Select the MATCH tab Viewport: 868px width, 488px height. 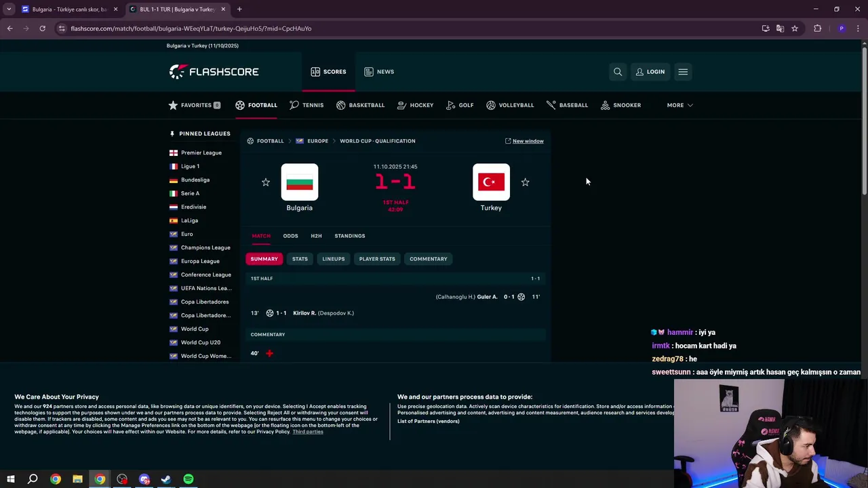(x=261, y=236)
